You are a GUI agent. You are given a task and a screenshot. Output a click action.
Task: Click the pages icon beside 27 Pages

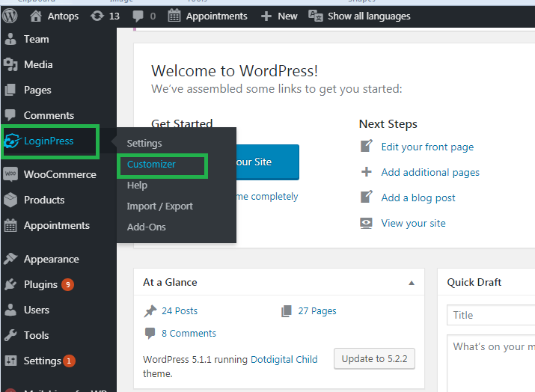287,310
